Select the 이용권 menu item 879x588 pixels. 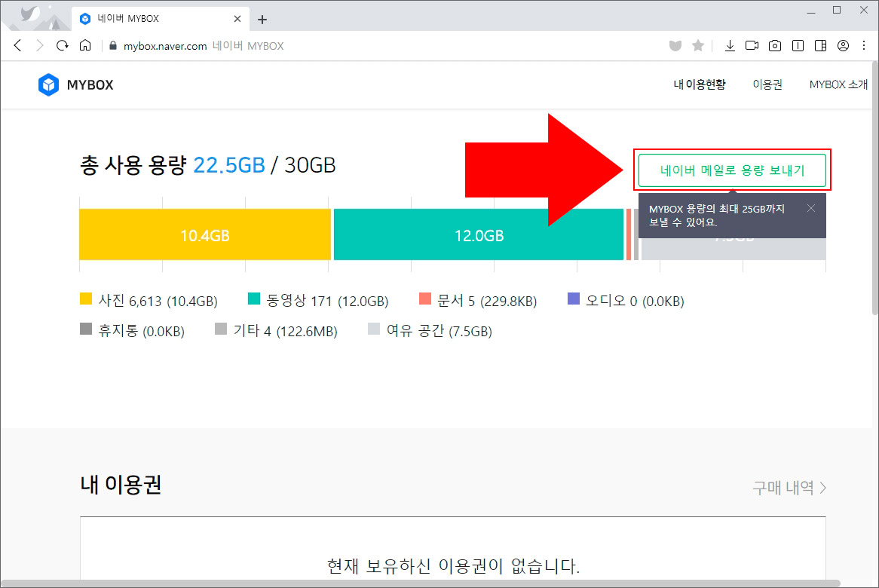(x=767, y=84)
